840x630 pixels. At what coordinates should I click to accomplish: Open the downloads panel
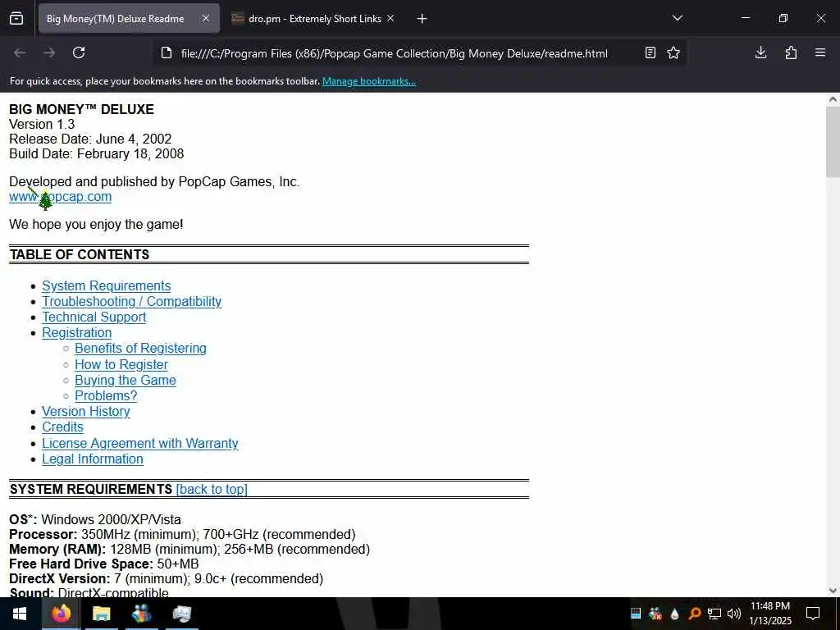(760, 53)
